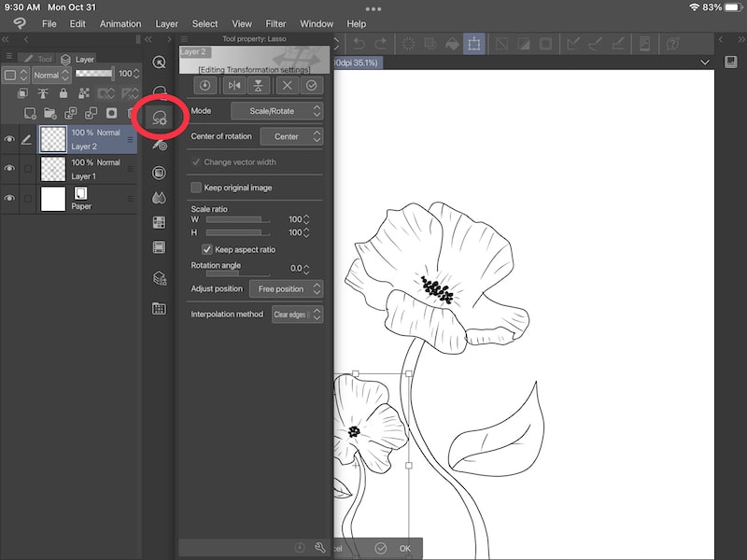
Task: Enable the Keep original image checkbox
Action: 196,187
